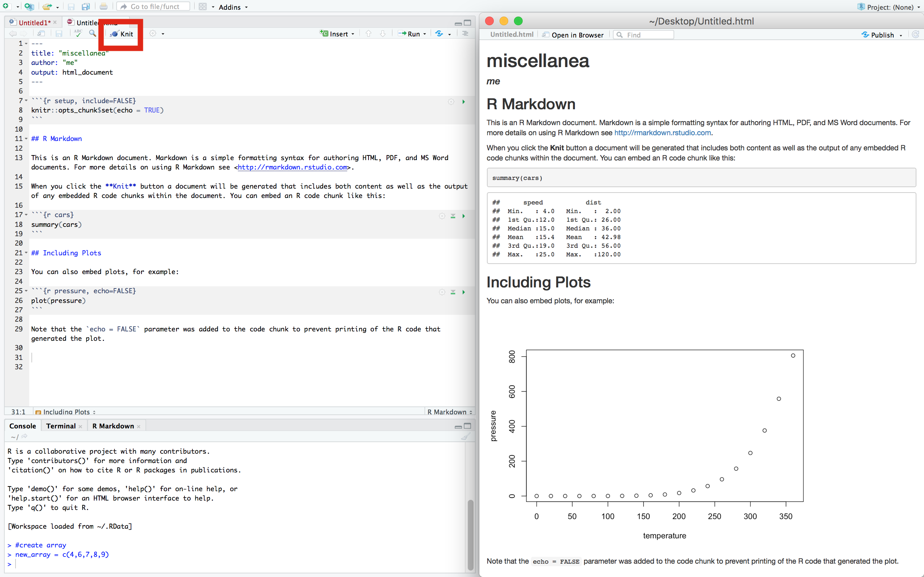
Task: Click the print document icon
Action: [x=104, y=6]
